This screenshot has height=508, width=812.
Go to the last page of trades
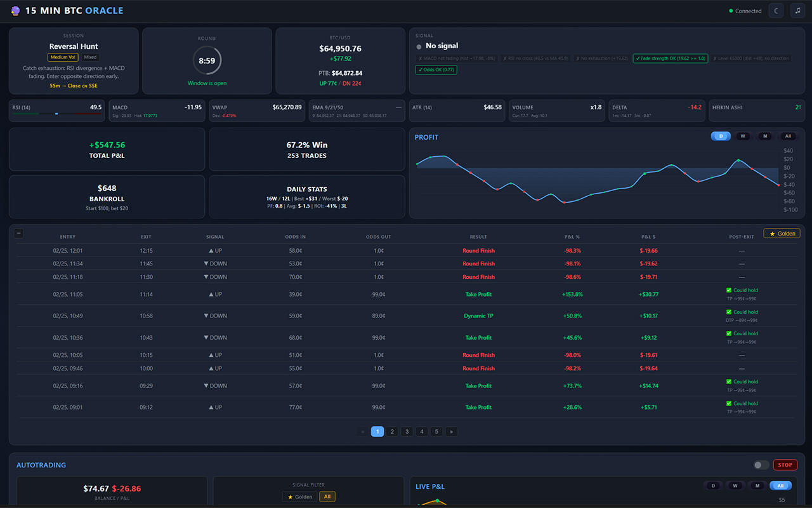[x=451, y=432]
